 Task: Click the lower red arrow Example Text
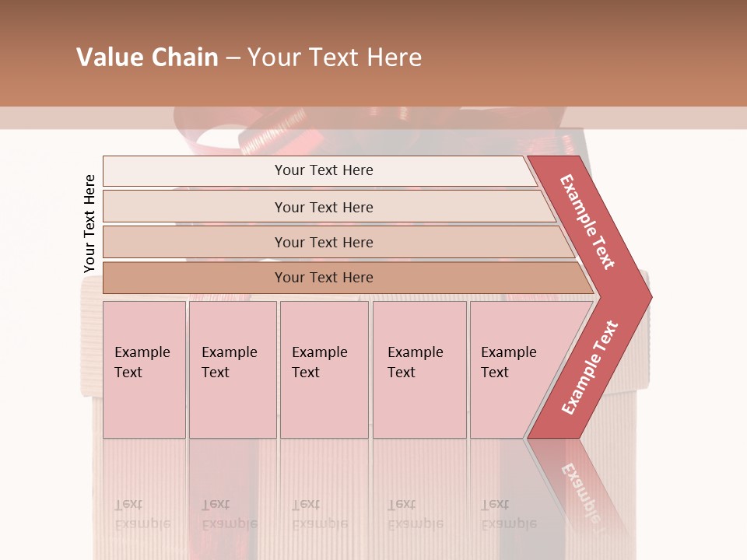(589, 368)
